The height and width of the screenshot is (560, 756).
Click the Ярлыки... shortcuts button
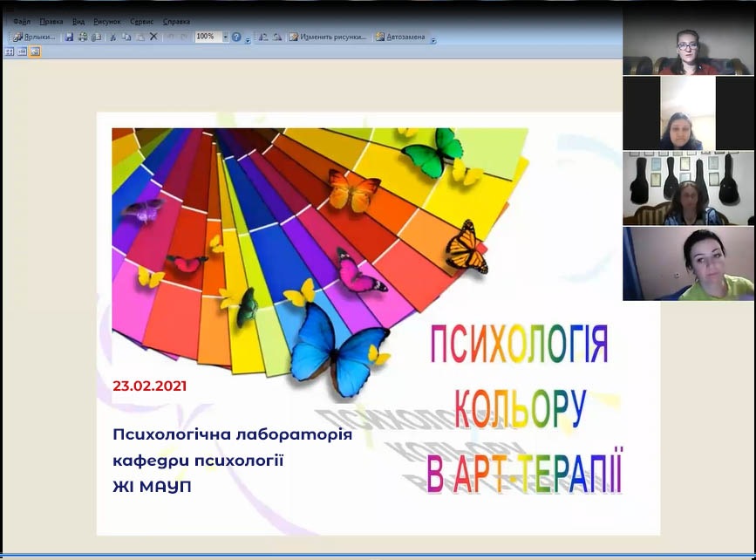[34, 37]
